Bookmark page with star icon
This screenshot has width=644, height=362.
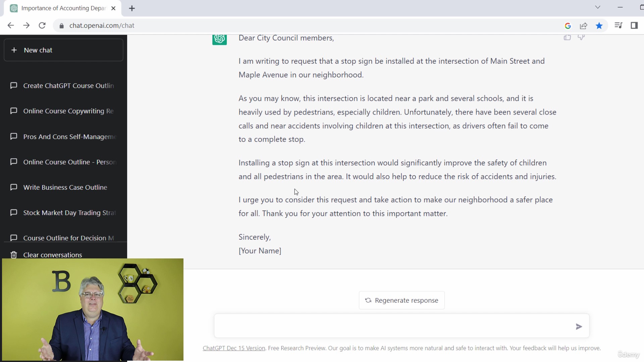point(599,26)
